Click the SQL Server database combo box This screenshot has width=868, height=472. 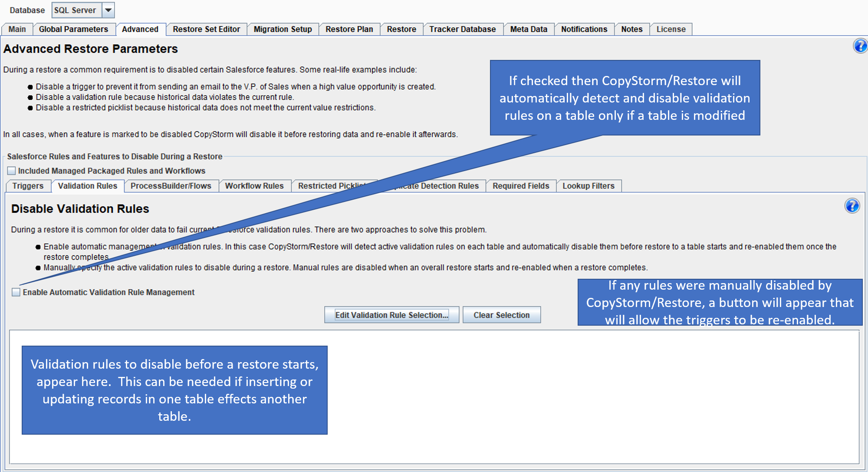click(x=83, y=10)
